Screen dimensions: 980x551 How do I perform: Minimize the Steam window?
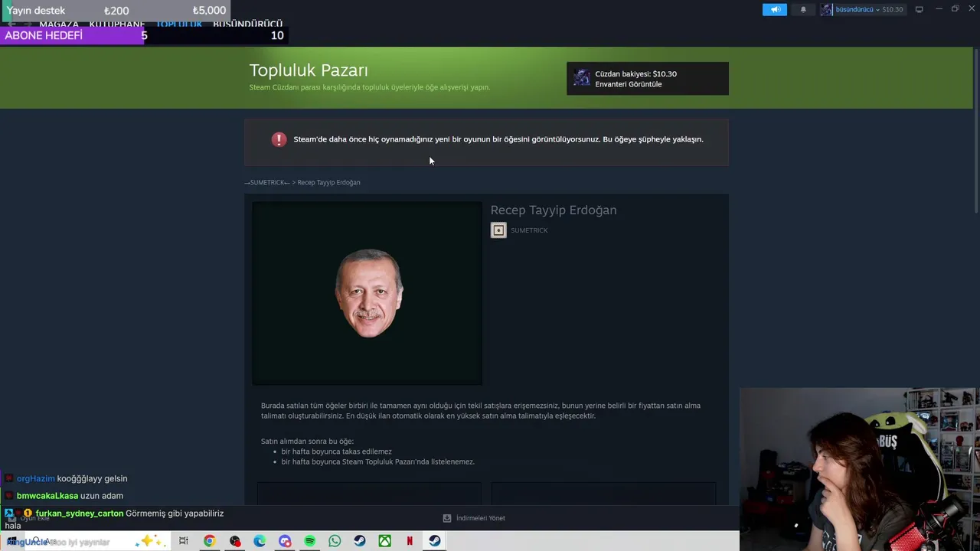(939, 9)
